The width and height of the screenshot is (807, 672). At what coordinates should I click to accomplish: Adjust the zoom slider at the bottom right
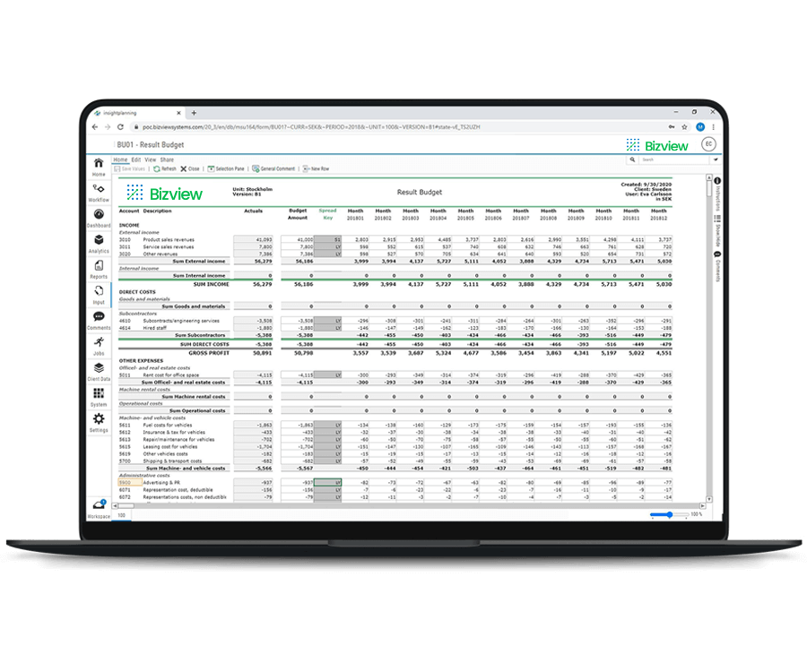click(670, 515)
